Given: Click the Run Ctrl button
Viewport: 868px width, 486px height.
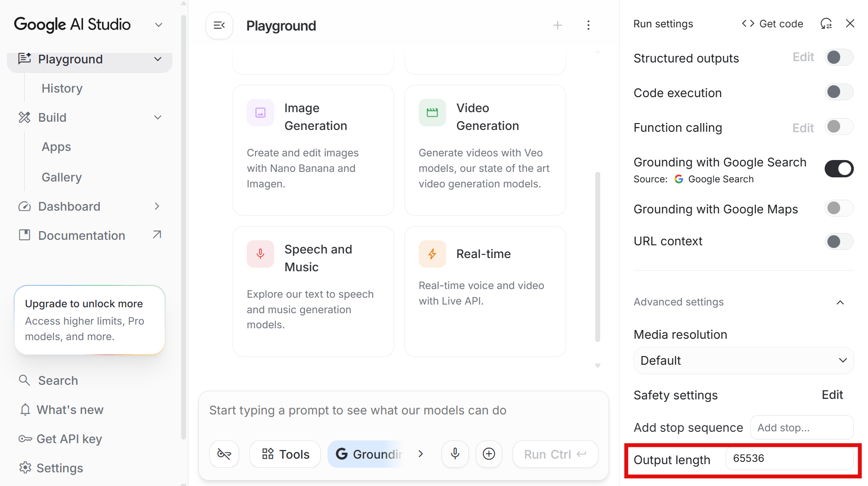Looking at the screenshot, I should click(x=555, y=454).
